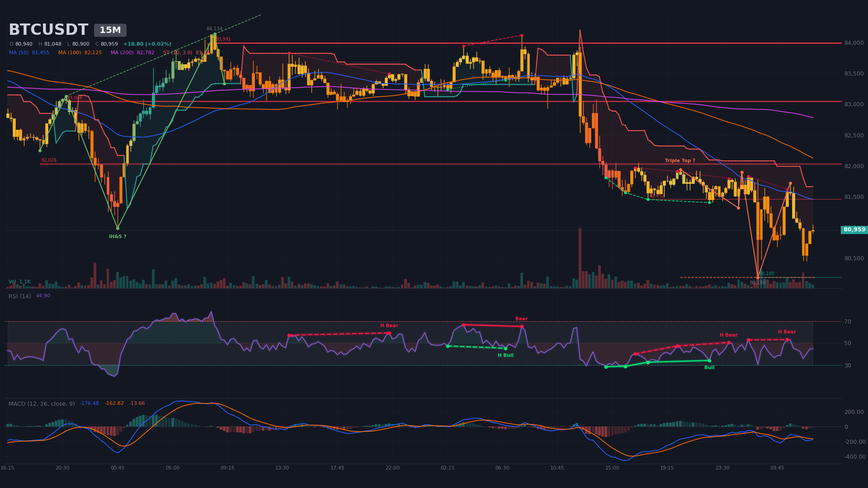The image size is (868, 488).
Task: Click the Vol 1.1K volume legend
Action: pyautogui.click(x=20, y=282)
